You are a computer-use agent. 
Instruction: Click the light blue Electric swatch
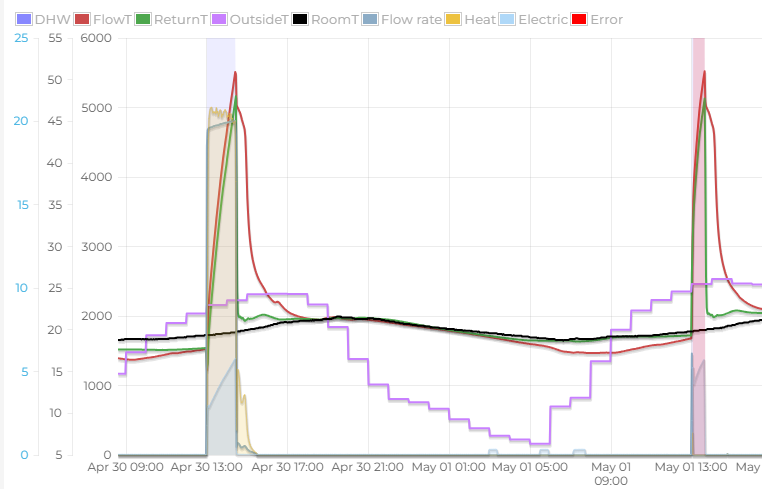tap(507, 19)
